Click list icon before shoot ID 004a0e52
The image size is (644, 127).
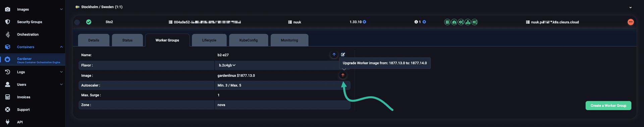[x=170, y=22]
